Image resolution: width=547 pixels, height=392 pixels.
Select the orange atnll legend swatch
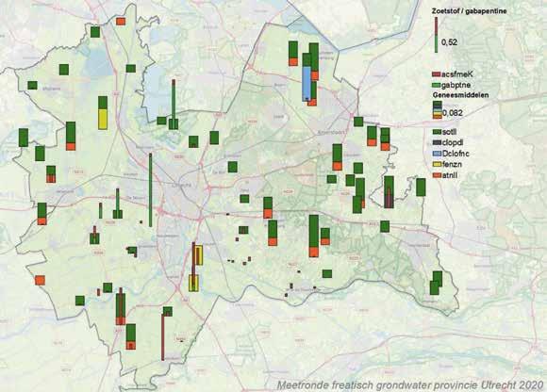437,175
